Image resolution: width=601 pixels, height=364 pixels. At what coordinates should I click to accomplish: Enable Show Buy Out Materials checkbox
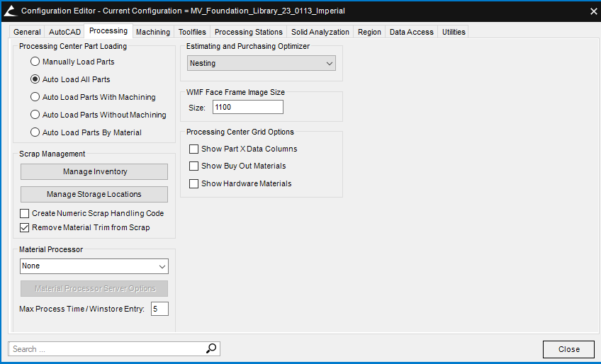[x=194, y=166]
